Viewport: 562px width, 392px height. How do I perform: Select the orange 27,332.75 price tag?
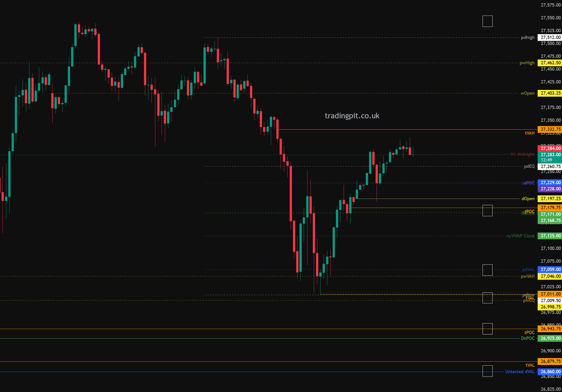[x=550, y=130]
